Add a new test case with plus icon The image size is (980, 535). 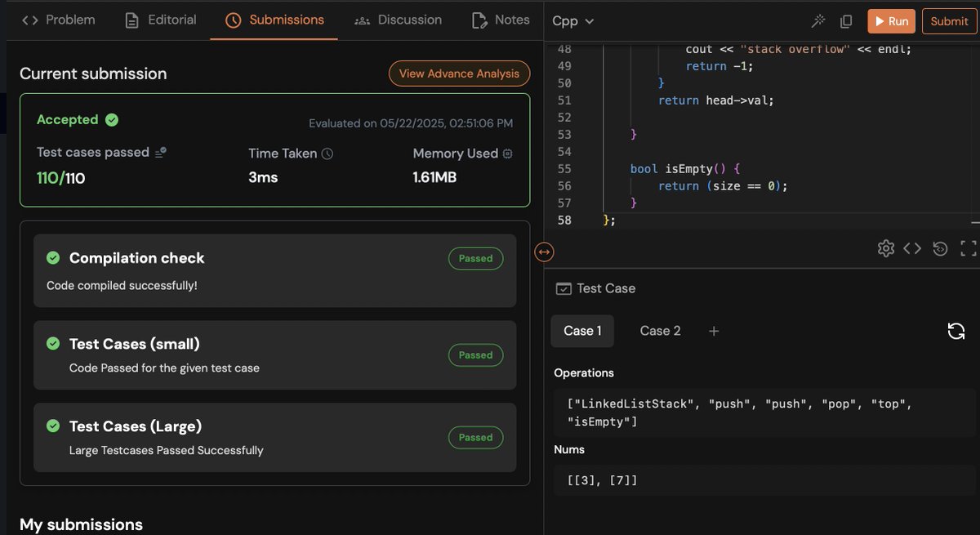click(x=714, y=331)
